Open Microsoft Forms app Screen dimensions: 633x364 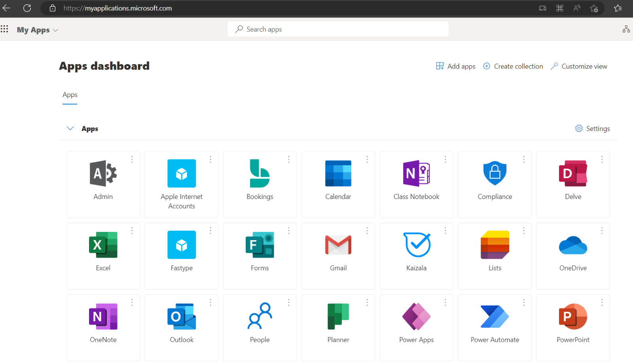click(260, 245)
